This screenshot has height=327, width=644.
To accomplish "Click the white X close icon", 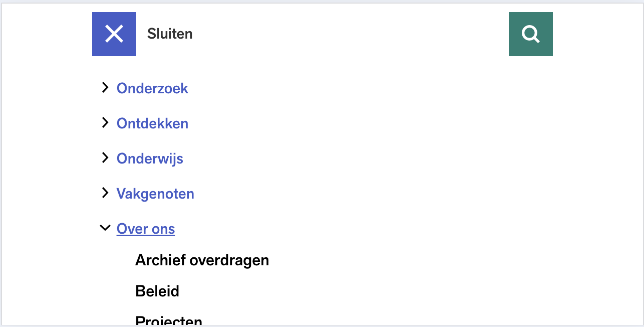I will coord(114,34).
